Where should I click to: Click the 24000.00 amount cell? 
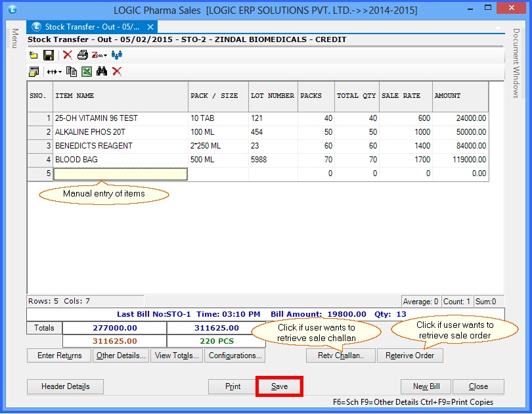click(x=460, y=118)
